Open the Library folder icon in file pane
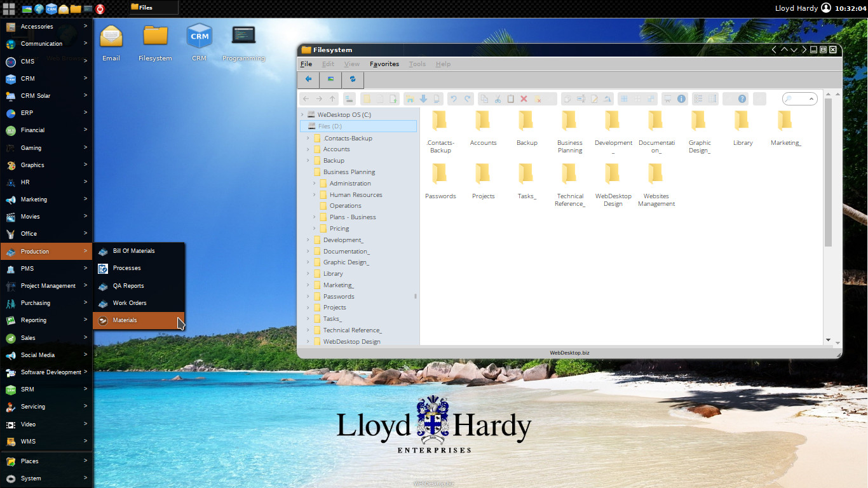Viewport: 868px width, 488px height. click(x=742, y=120)
